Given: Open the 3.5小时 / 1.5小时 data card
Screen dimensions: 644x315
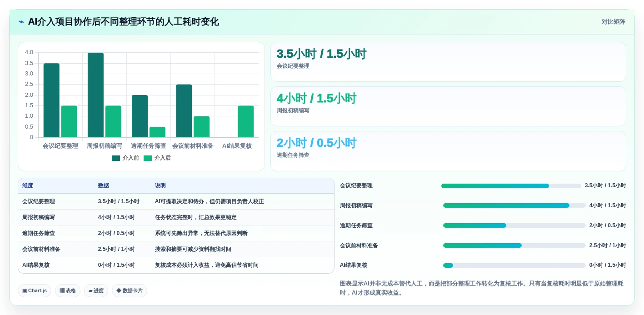Looking at the screenshot, I should 448,62.
